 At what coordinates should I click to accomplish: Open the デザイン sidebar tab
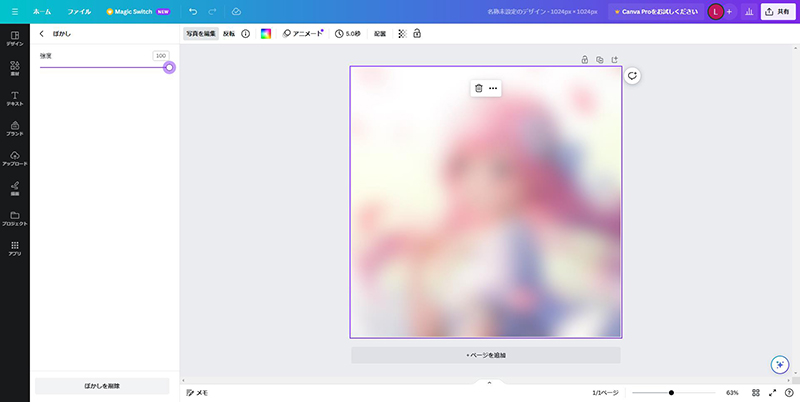coord(15,39)
